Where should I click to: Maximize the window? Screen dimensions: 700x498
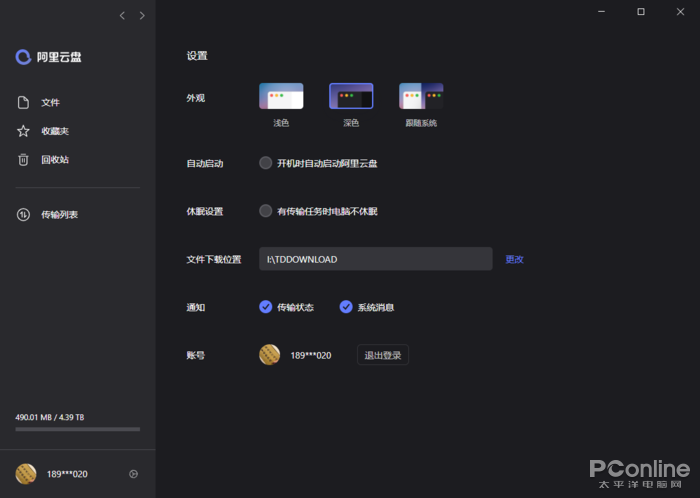point(641,12)
